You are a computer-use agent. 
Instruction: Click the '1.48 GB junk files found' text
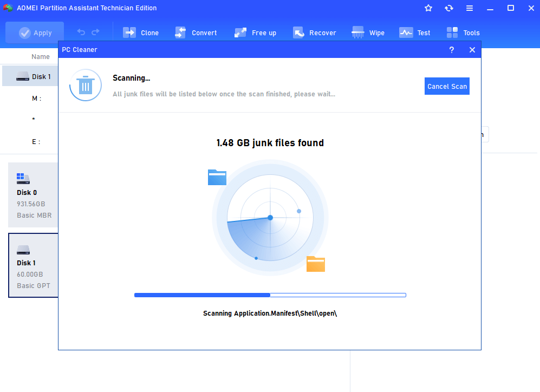pyautogui.click(x=270, y=143)
